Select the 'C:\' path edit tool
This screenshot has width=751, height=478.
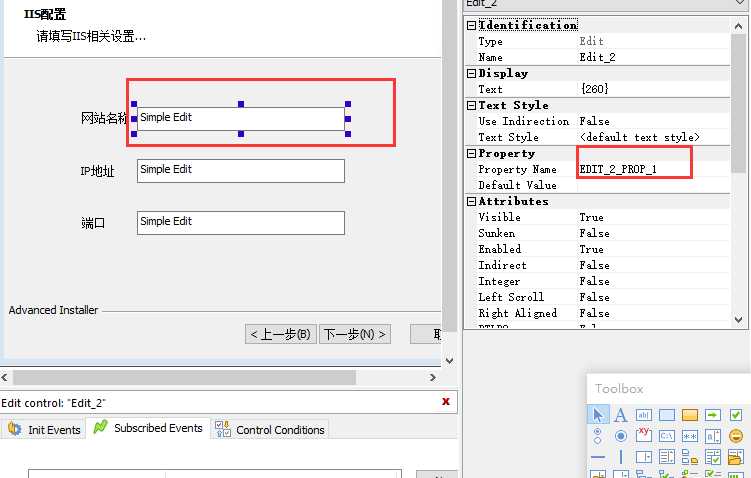click(x=667, y=436)
